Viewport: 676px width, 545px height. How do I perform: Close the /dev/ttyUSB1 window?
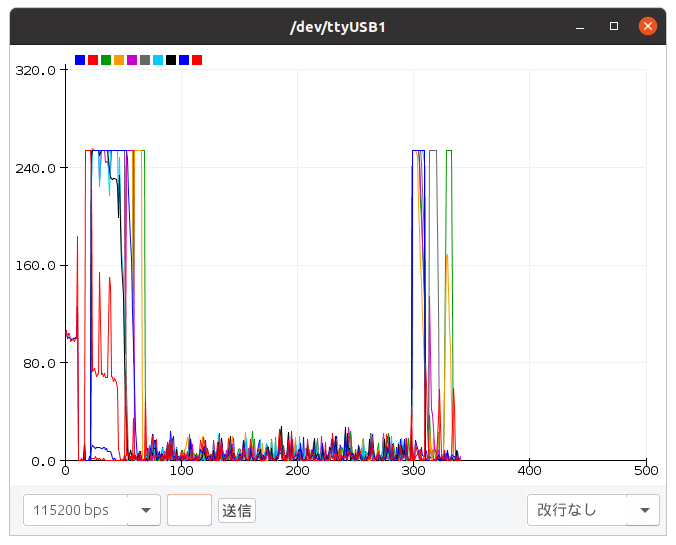(648, 26)
